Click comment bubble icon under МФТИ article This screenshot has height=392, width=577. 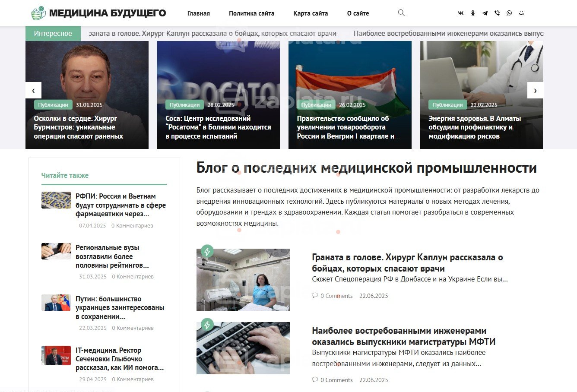tap(315, 380)
